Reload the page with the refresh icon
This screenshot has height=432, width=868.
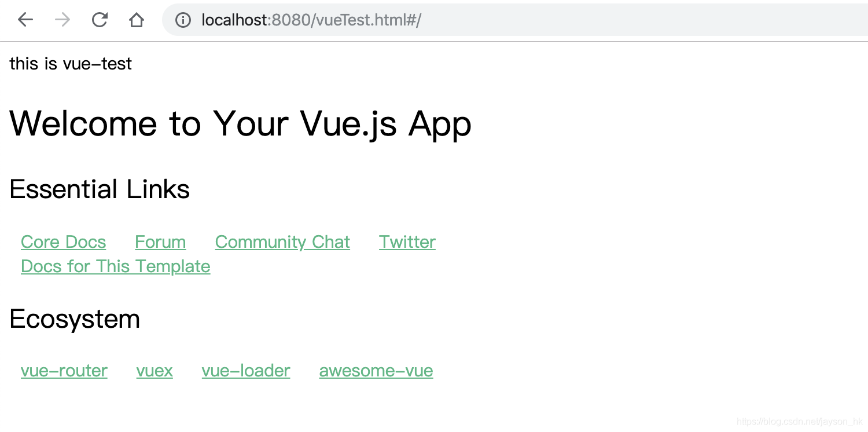tap(100, 20)
